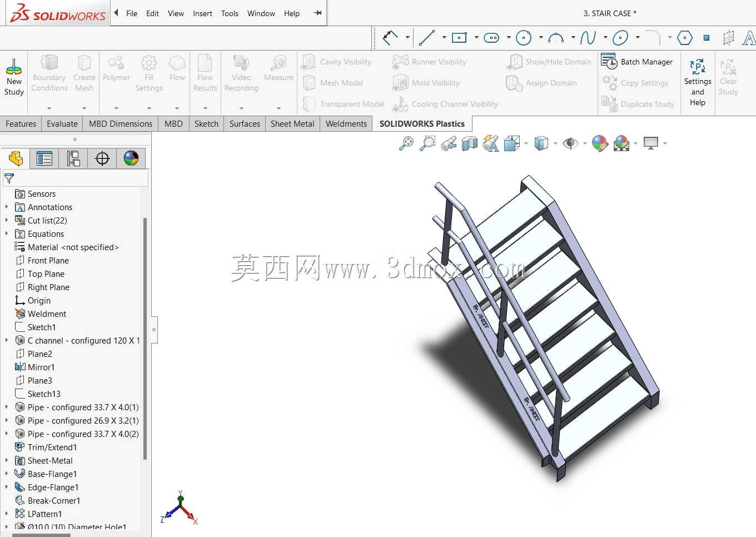
Task: Click the Apply Scene icon
Action: tap(621, 143)
